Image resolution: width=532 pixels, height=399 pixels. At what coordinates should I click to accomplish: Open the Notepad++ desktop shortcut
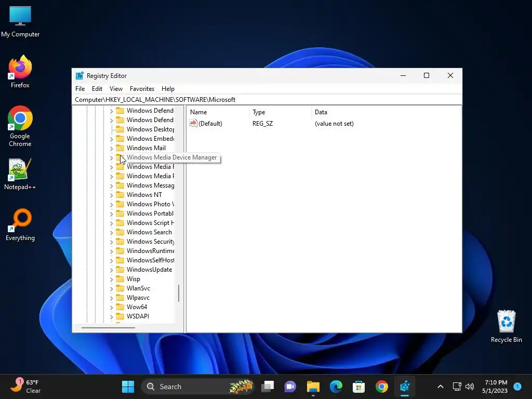click(x=20, y=174)
